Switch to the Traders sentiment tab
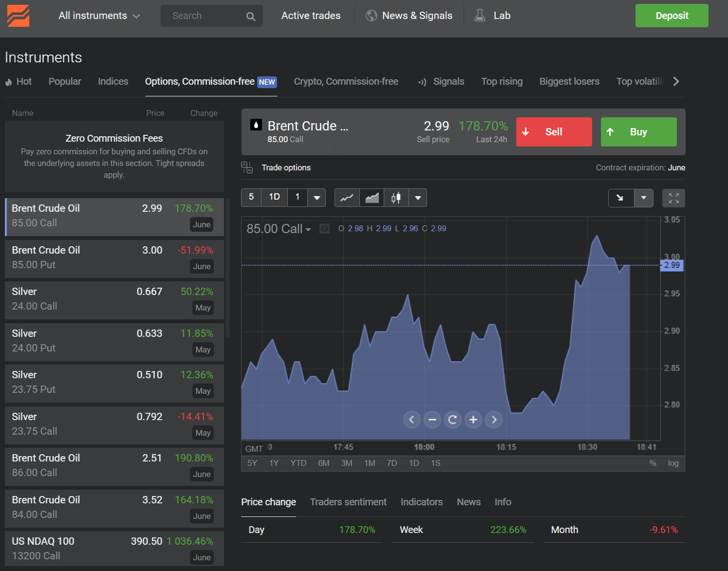The width and height of the screenshot is (728, 571). pos(348,502)
